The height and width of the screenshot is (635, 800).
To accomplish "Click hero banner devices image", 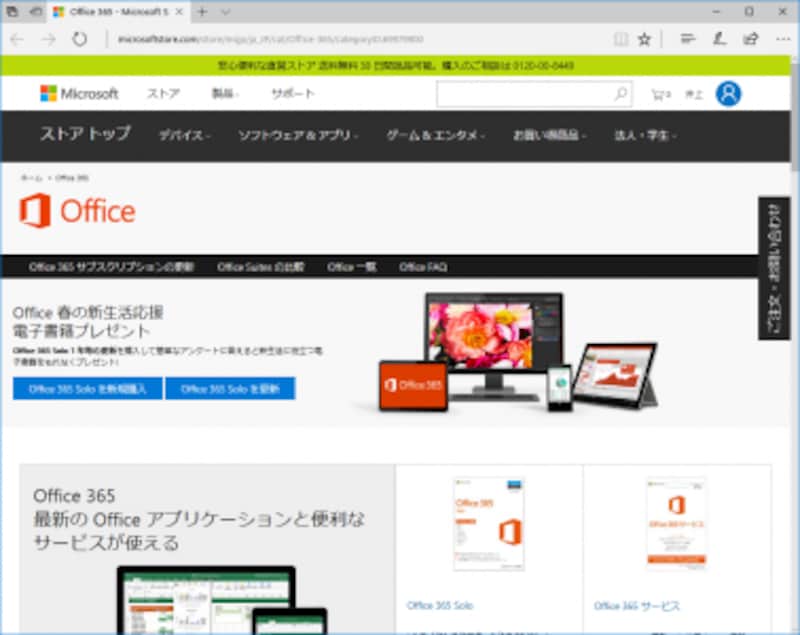I will (518, 352).
